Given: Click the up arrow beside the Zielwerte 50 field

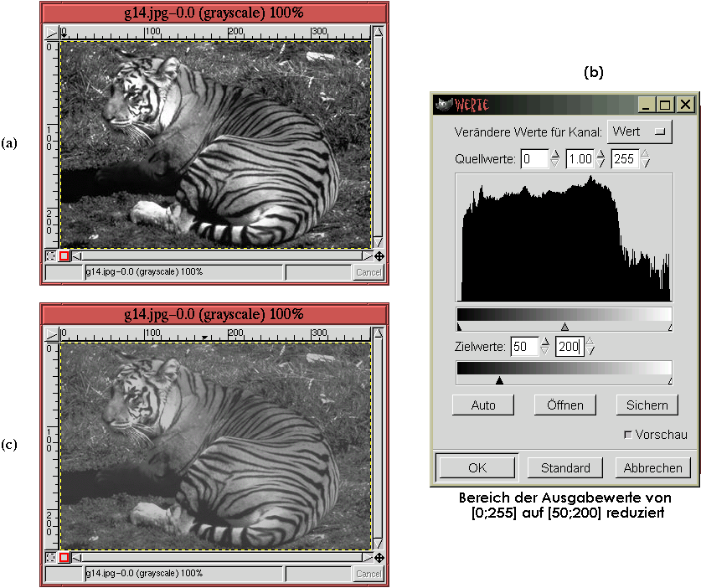Looking at the screenshot, I should pos(545,342).
